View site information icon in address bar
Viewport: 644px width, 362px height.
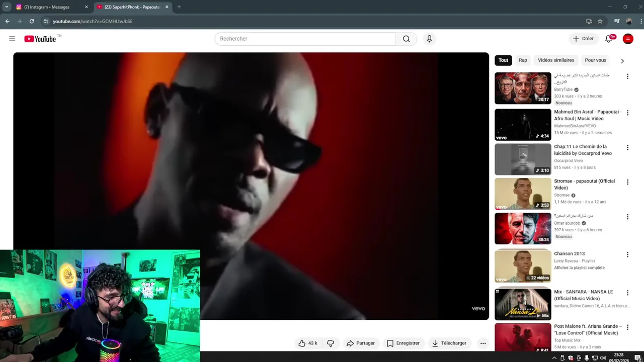(46, 21)
